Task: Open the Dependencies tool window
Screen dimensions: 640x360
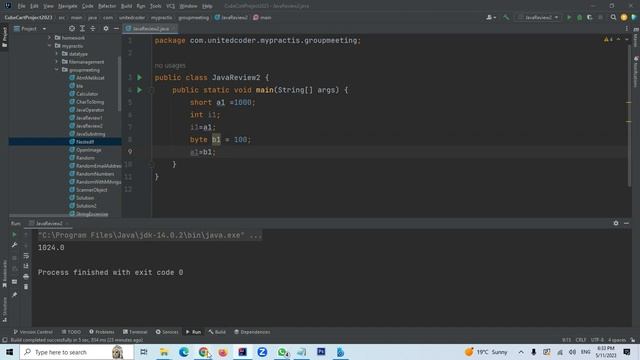Action: tap(252, 332)
